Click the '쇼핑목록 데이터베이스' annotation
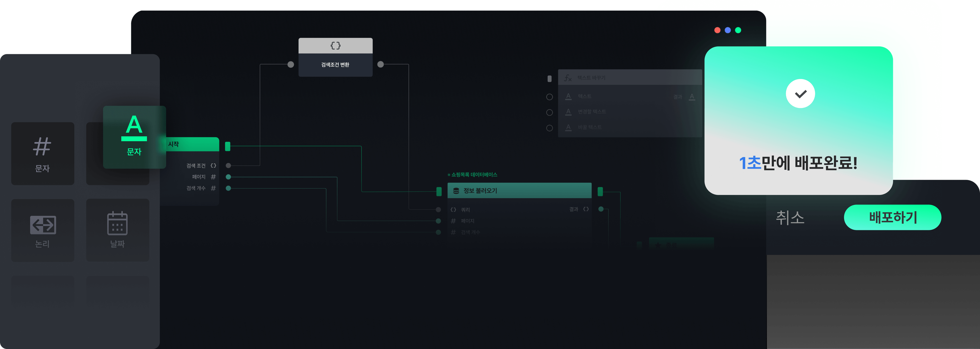Image resolution: width=980 pixels, height=349 pixels. (472, 174)
